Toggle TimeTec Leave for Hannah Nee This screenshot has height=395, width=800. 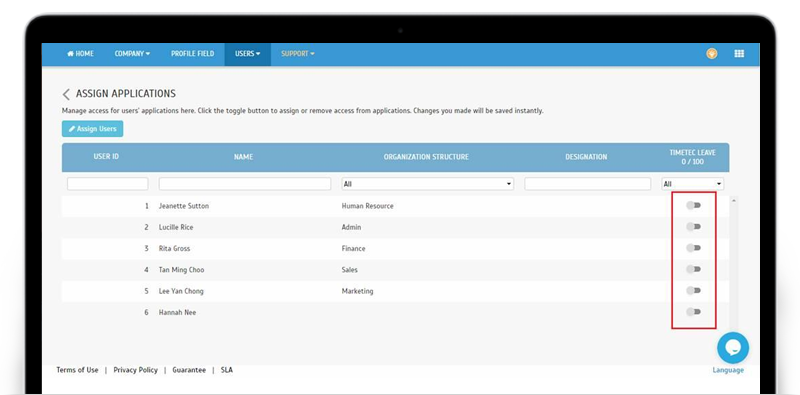(x=693, y=312)
